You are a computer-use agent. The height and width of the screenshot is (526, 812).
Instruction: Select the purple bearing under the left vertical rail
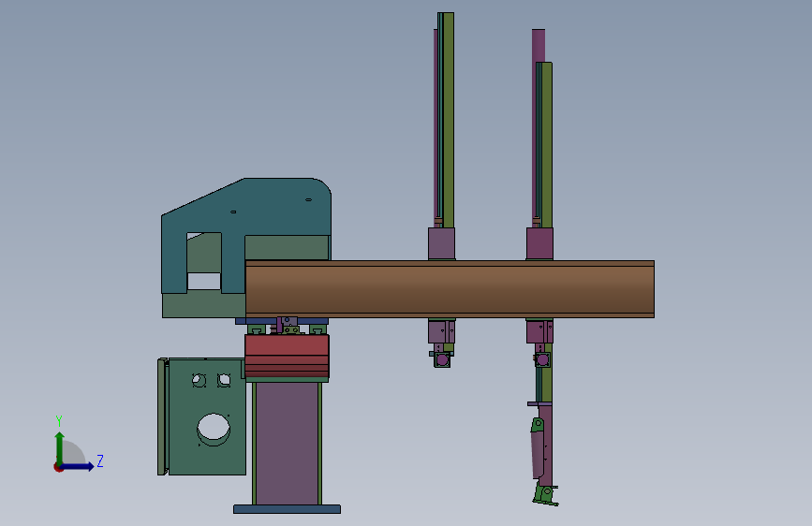click(x=442, y=359)
